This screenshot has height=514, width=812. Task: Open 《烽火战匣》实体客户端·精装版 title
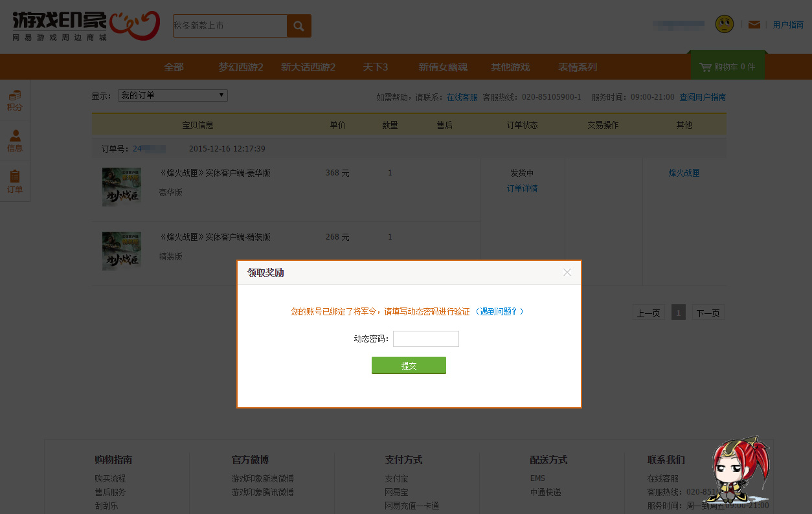point(215,237)
